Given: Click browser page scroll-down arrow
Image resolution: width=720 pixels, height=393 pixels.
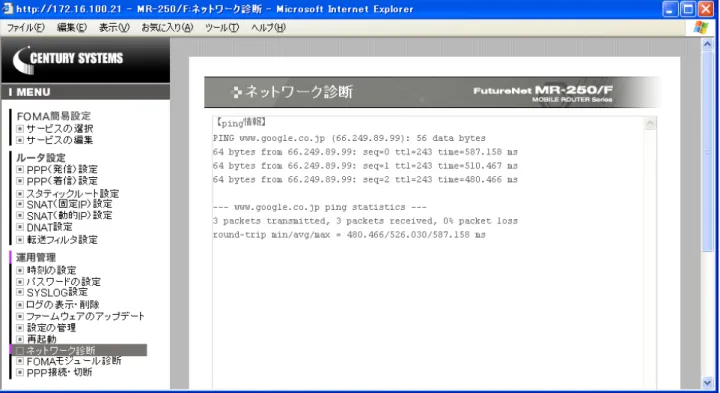Looking at the screenshot, I should coord(707,382).
